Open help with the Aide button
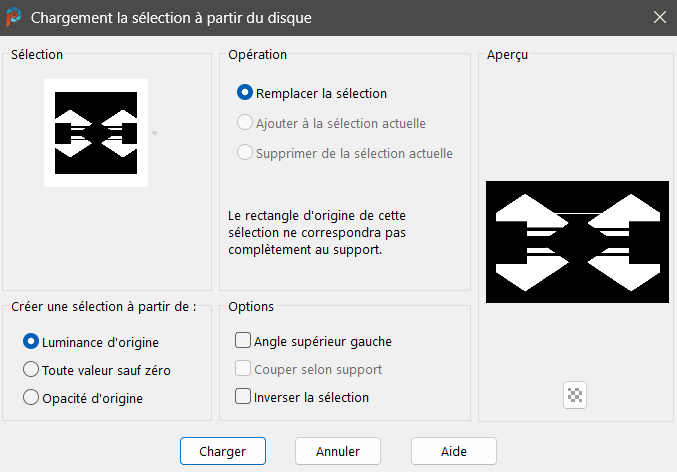This screenshot has height=472, width=677. coord(453,451)
